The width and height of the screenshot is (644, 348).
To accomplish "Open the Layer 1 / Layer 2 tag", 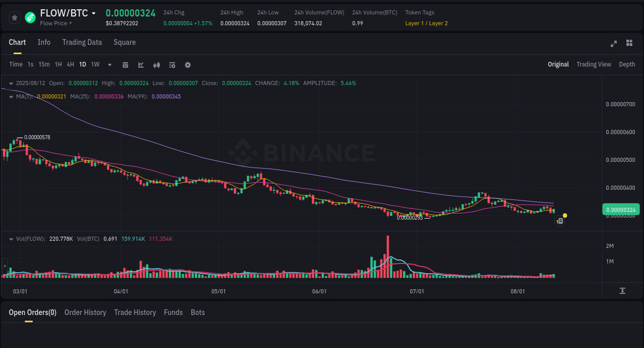I will [427, 23].
